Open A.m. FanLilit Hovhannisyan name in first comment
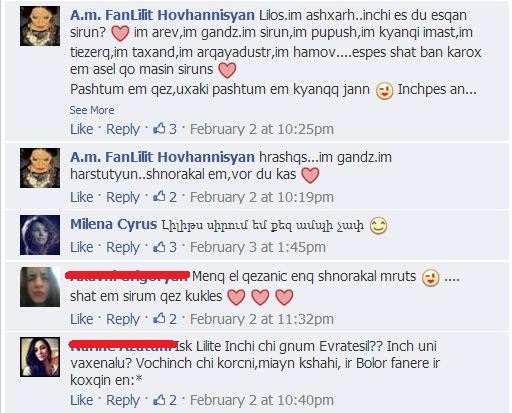The image size is (512, 413). coord(162,15)
